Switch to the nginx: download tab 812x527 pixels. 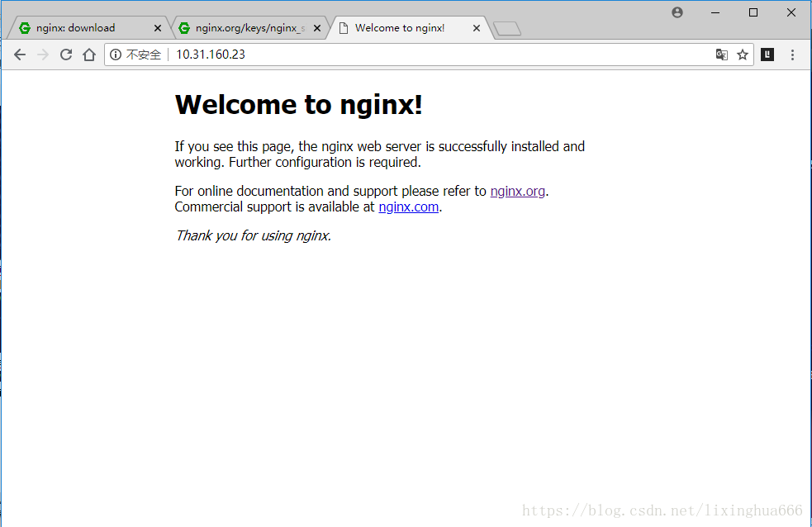tap(88, 28)
